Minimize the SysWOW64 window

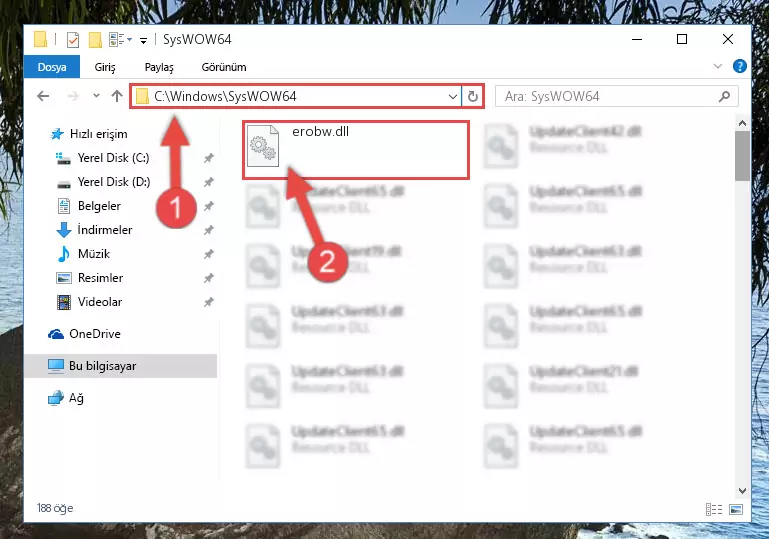[637, 39]
